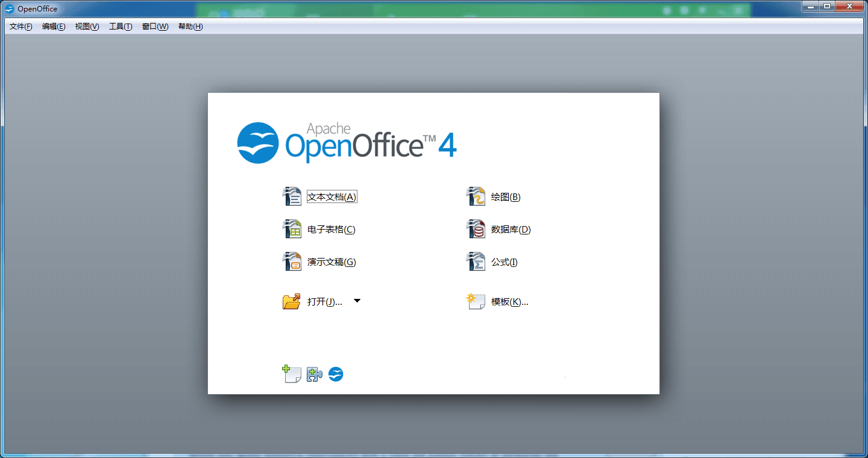868x458 pixels.
Task: Open the 文件(F) menu
Action: pyautogui.click(x=21, y=27)
